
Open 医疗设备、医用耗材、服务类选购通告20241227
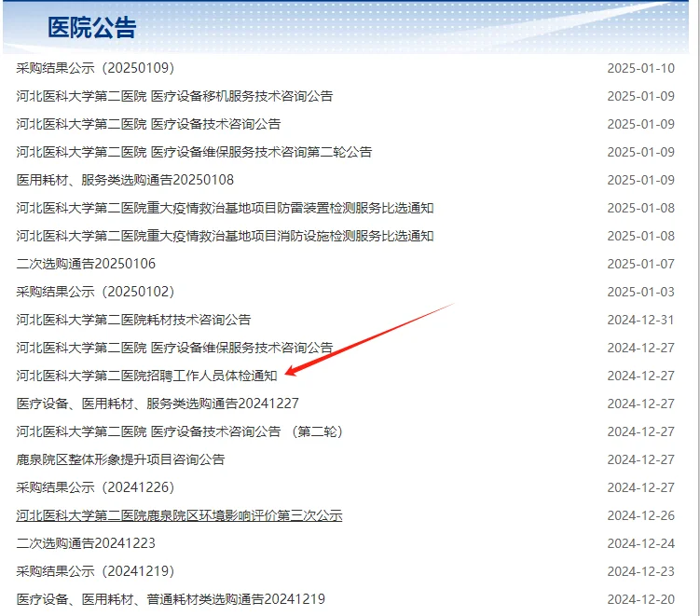pyautogui.click(x=158, y=404)
